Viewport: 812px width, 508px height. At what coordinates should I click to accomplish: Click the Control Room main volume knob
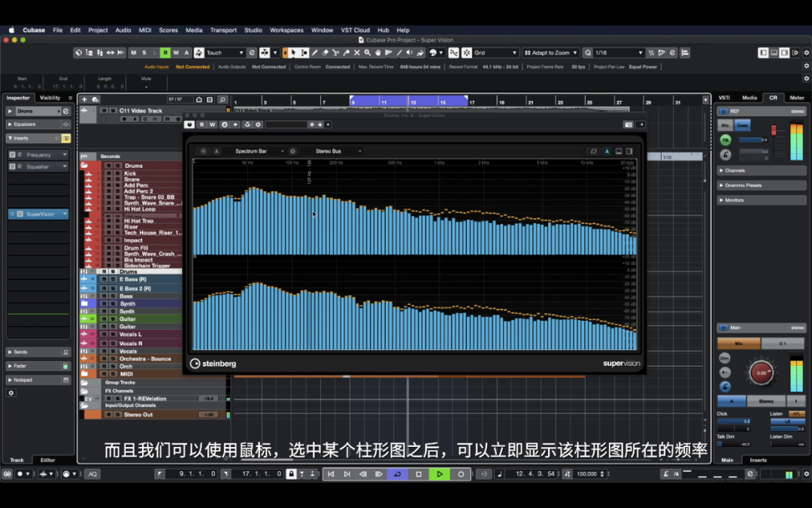coord(761,373)
